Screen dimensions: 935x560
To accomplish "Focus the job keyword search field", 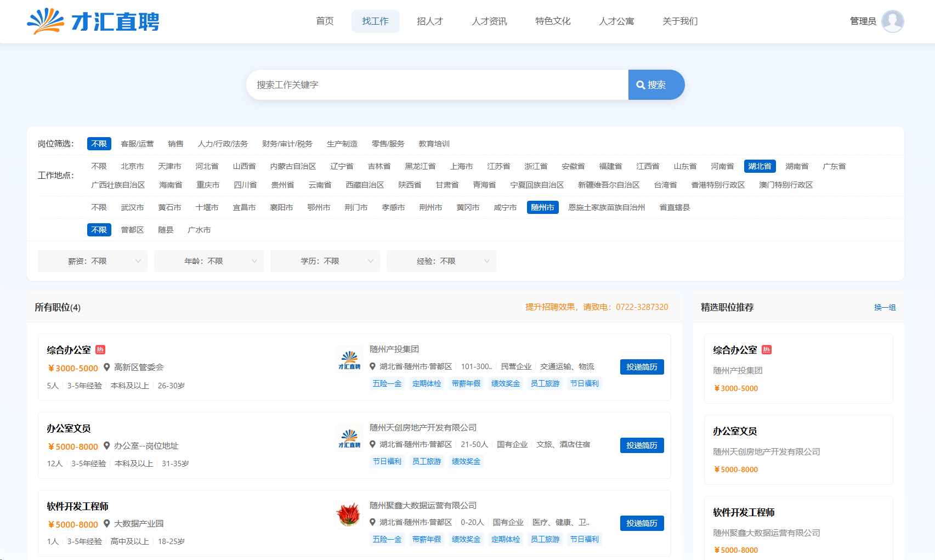I will 437,85.
